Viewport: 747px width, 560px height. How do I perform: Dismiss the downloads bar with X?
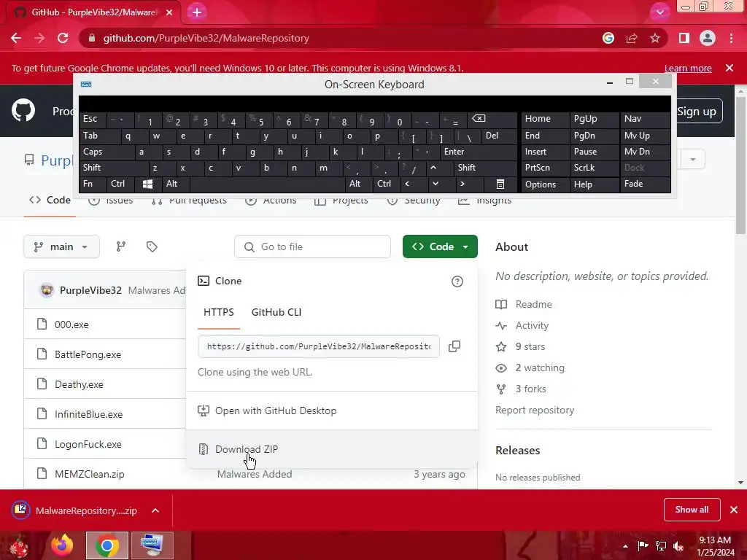(734, 510)
